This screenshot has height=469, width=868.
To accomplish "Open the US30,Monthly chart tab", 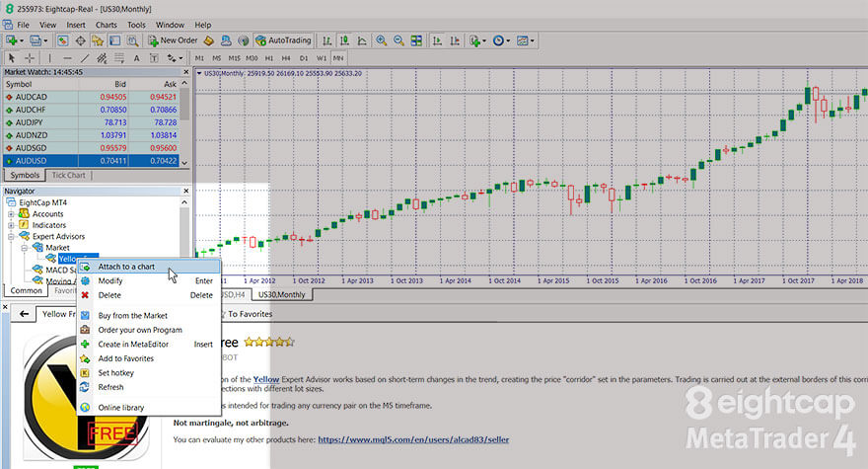I will pos(281,295).
